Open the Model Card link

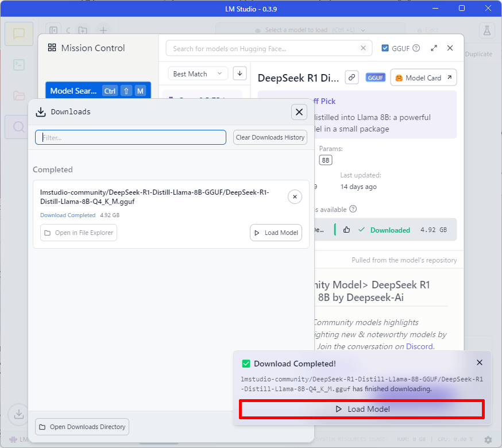pos(423,78)
